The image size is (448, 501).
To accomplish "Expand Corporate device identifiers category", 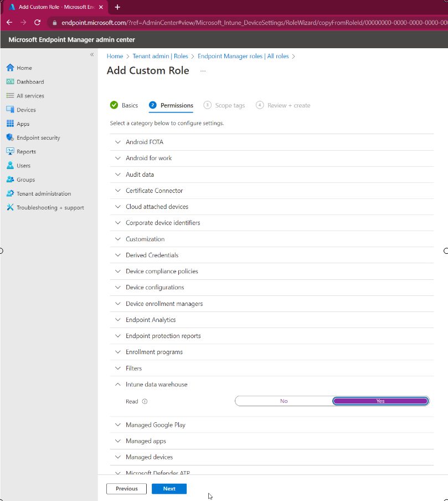I will [272, 223].
